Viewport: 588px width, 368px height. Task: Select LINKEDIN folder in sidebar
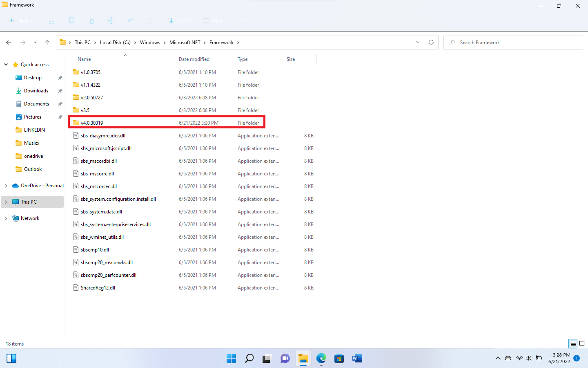34,130
